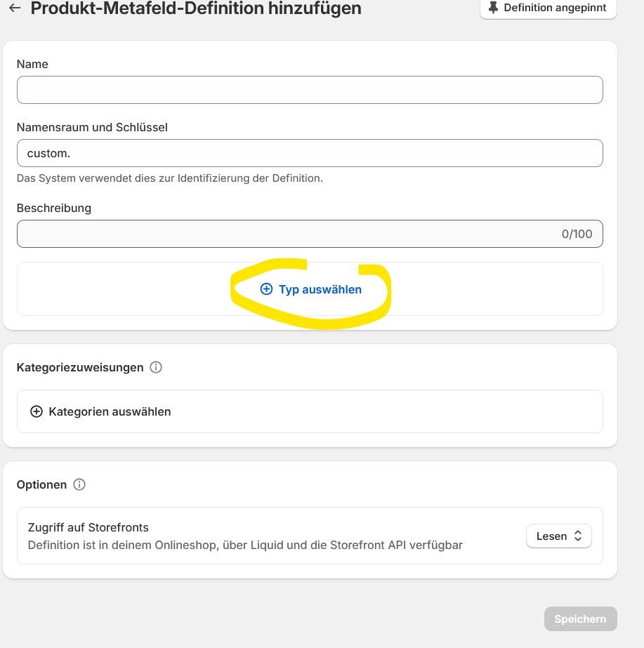Click the Name field label
The width and height of the screenshot is (644, 648).
coord(32,64)
